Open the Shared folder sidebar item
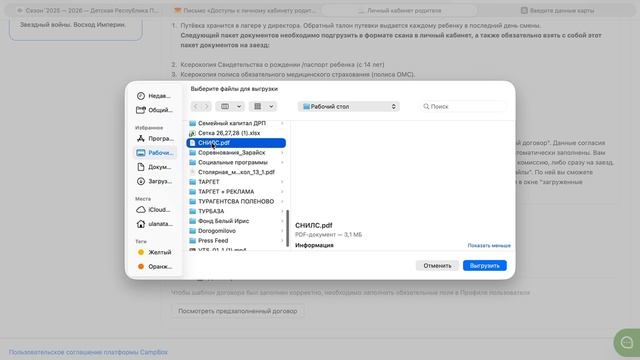Screen dimensions: 640x360 pyautogui.click(x=154, y=110)
